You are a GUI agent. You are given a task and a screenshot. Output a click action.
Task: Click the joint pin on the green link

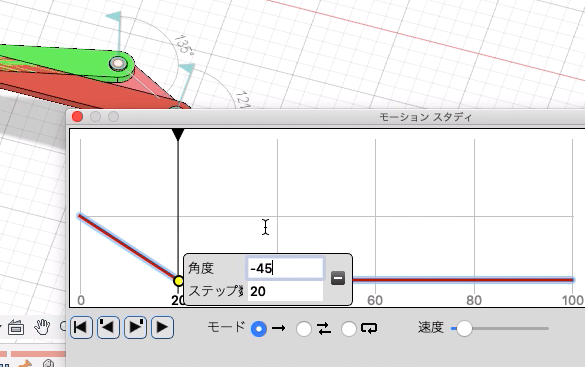(x=118, y=64)
